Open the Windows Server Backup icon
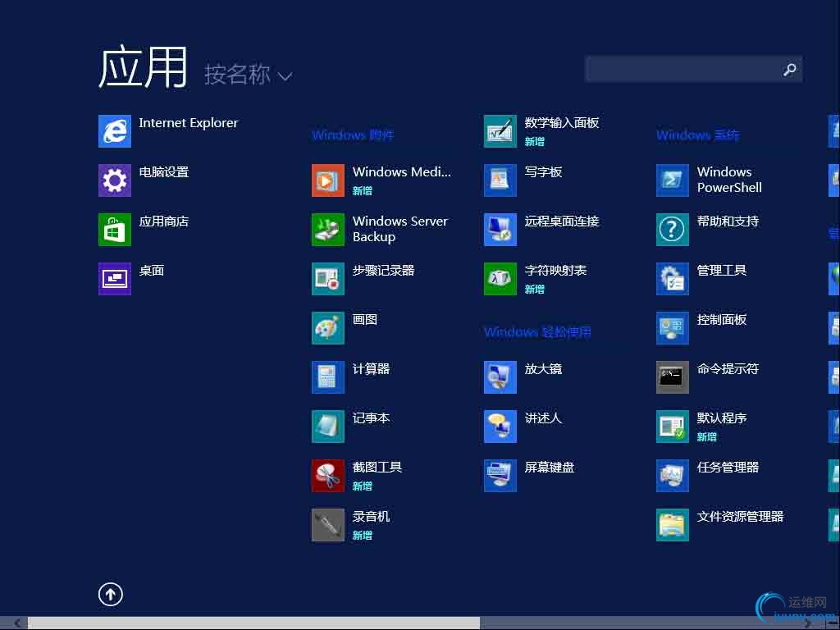Image resolution: width=840 pixels, height=630 pixels. pyautogui.click(x=328, y=230)
